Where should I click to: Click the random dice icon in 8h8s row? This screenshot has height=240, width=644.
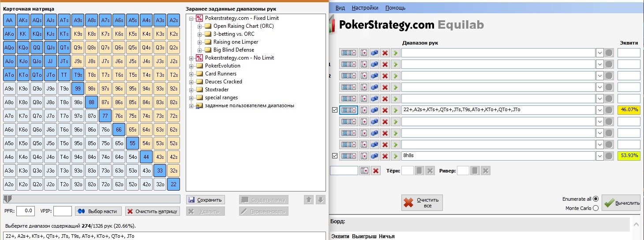[374, 156]
